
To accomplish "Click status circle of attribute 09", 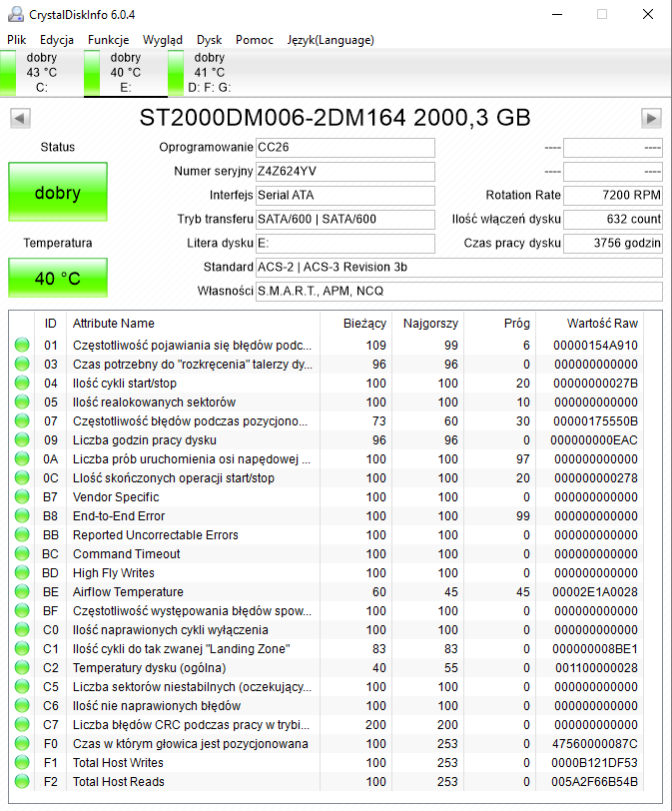I will point(22,439).
